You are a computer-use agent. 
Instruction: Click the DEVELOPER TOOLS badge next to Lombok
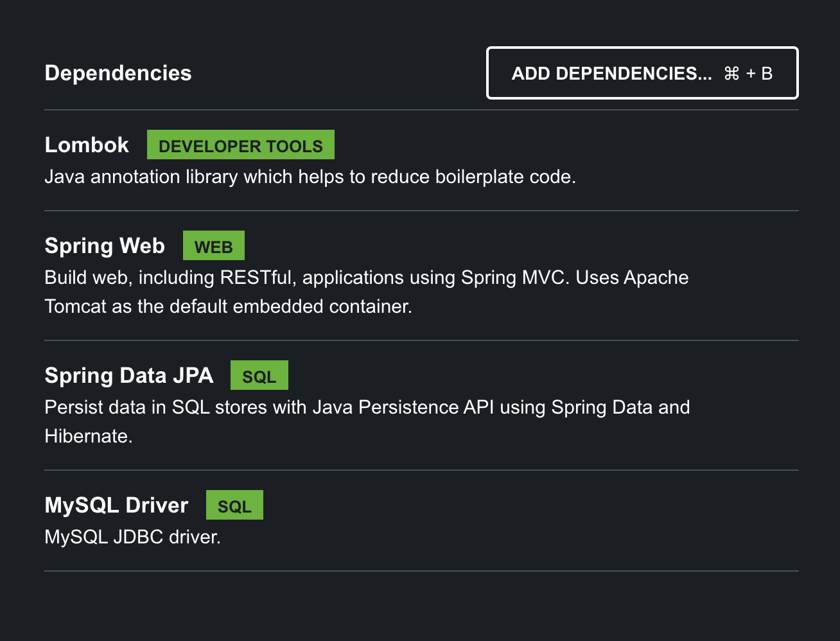point(241,145)
